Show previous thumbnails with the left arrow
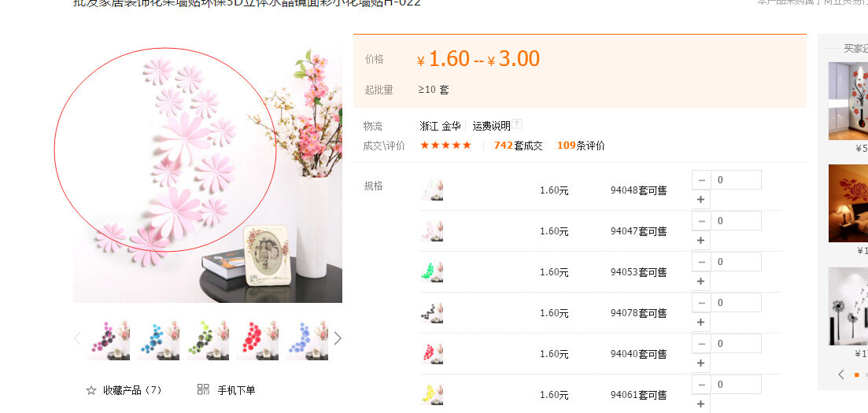 [77, 338]
